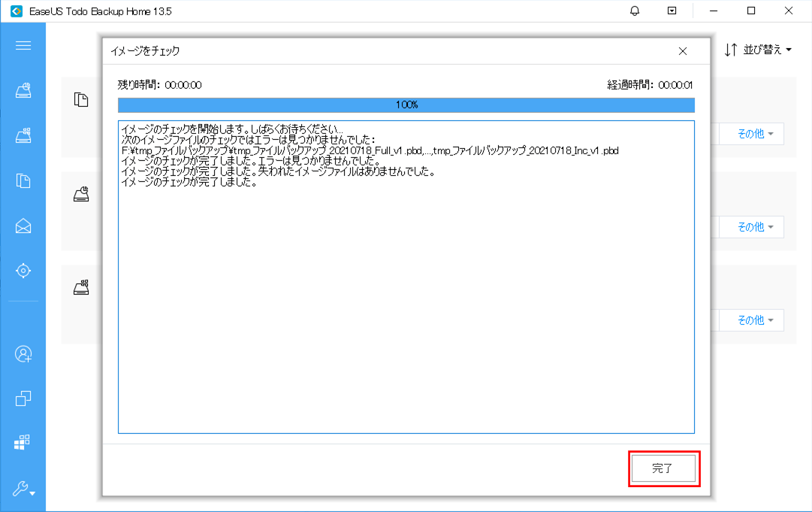Screen dimensions: 812x512
Task: Open the user account icon in sidebar
Action: (23, 353)
